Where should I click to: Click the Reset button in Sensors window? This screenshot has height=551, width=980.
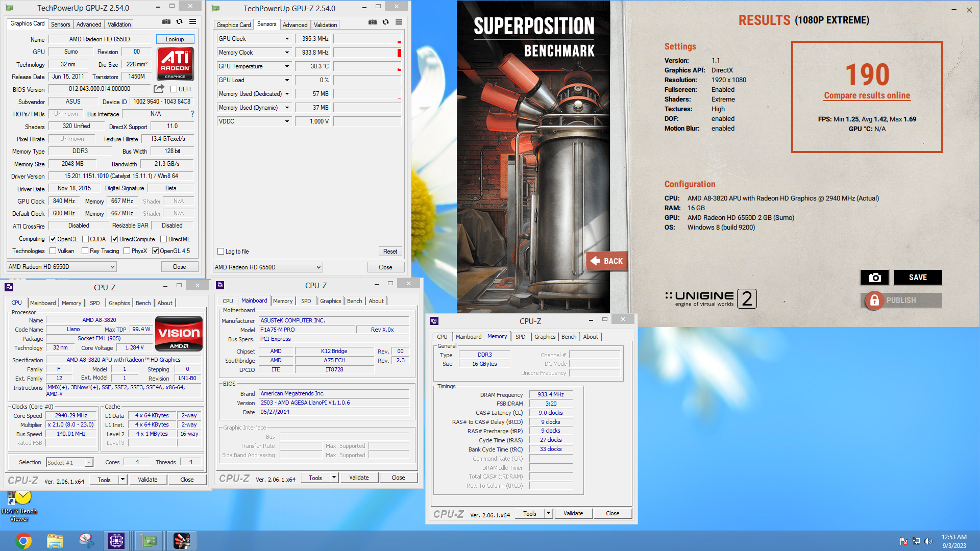(x=390, y=252)
